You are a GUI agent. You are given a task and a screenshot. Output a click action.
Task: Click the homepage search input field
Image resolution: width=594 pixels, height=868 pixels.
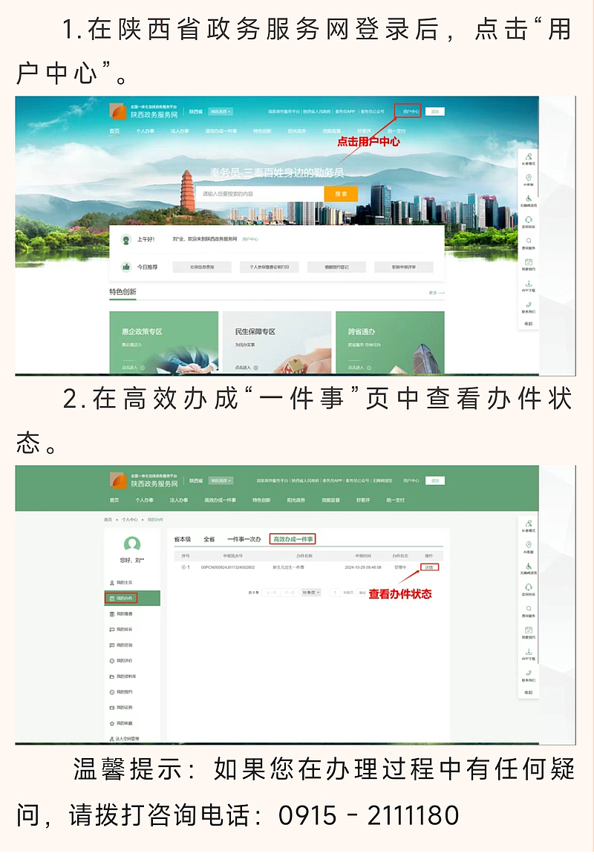pos(260,194)
